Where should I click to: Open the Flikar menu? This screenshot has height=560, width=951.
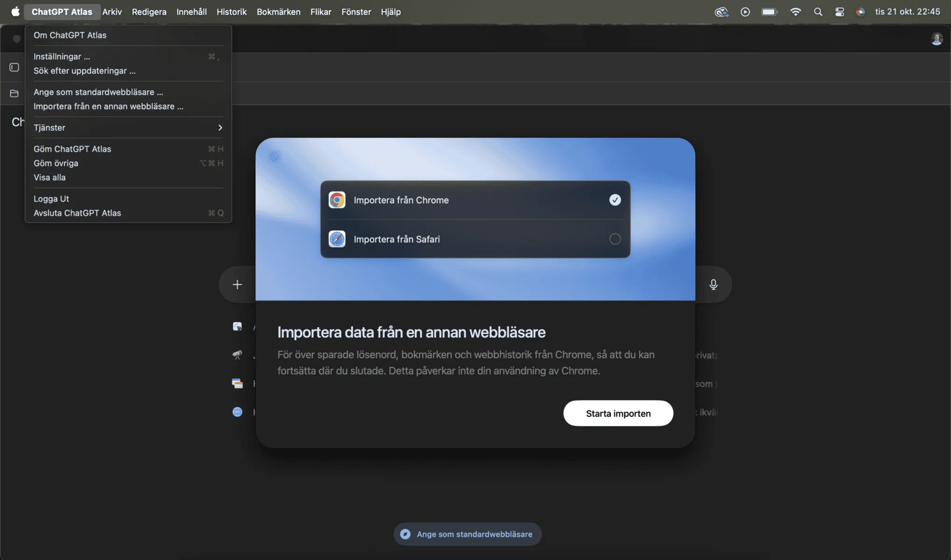click(x=321, y=12)
